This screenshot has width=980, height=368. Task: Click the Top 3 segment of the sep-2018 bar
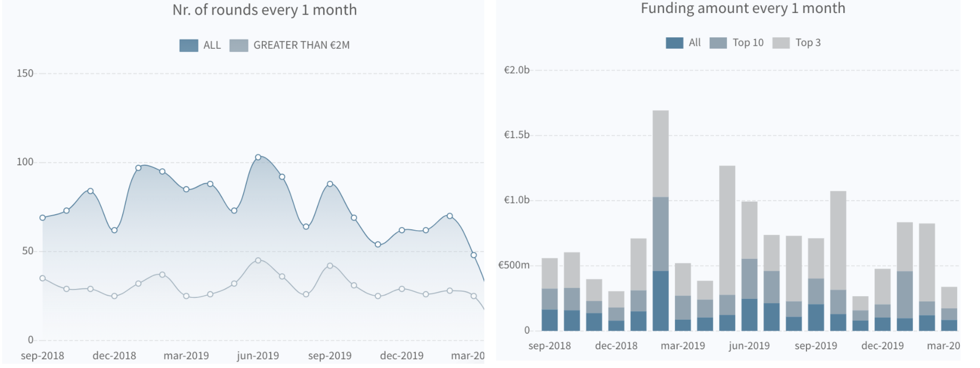[550, 273]
